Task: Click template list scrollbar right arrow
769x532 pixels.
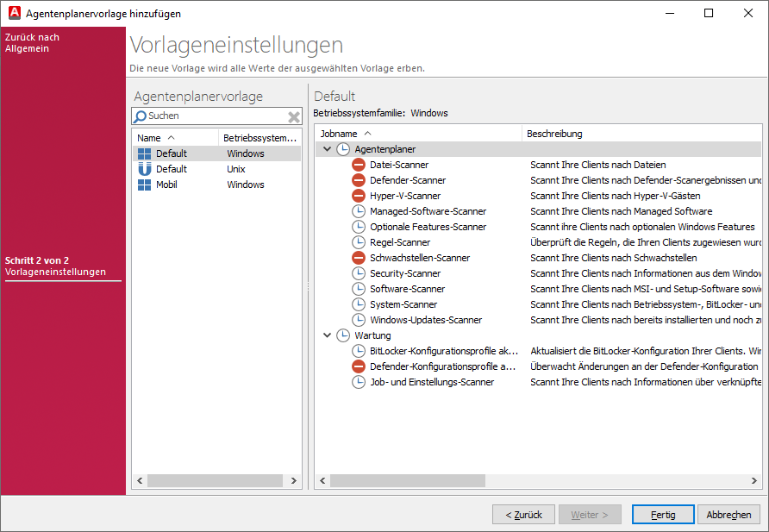Action: [293, 480]
